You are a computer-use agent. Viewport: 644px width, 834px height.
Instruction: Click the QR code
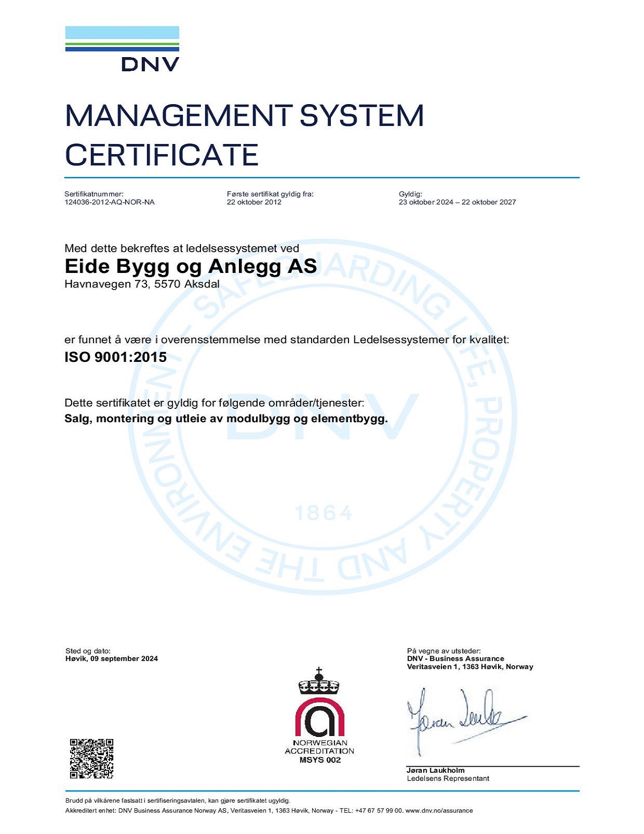(91, 759)
